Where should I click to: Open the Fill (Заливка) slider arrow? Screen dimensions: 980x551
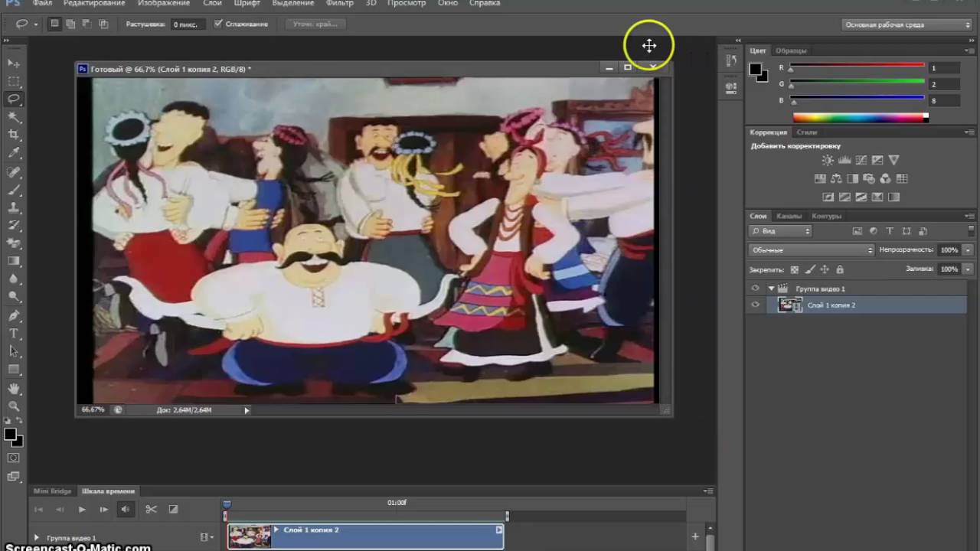pos(968,269)
